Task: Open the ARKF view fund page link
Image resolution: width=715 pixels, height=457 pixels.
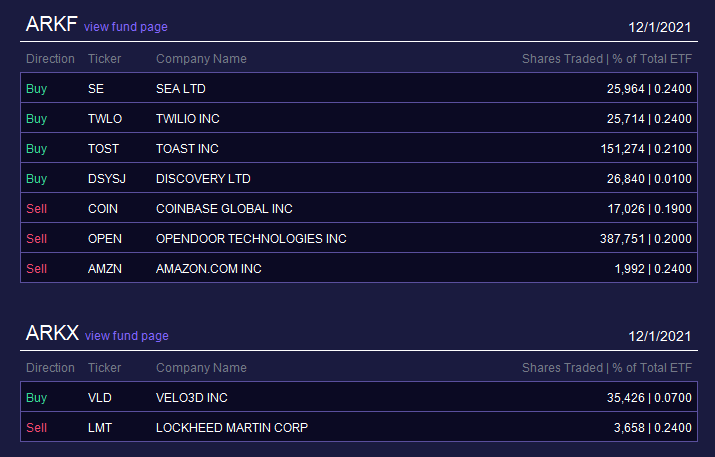Action: [125, 27]
